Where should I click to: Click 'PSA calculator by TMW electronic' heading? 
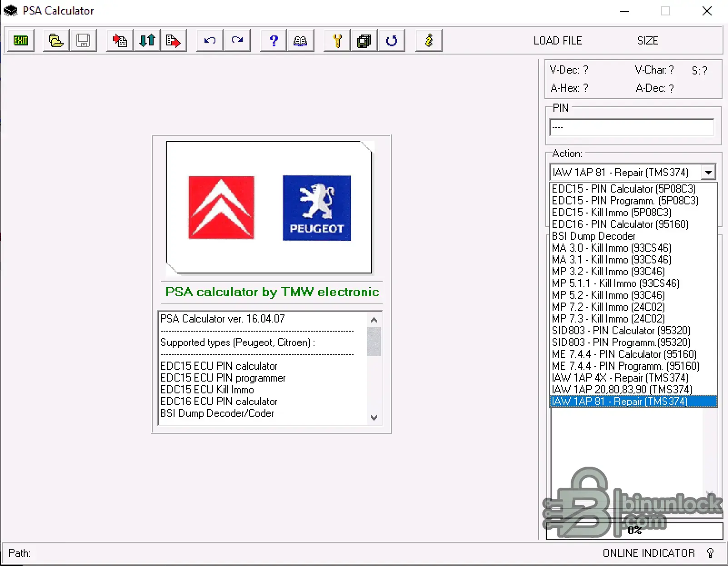click(272, 292)
